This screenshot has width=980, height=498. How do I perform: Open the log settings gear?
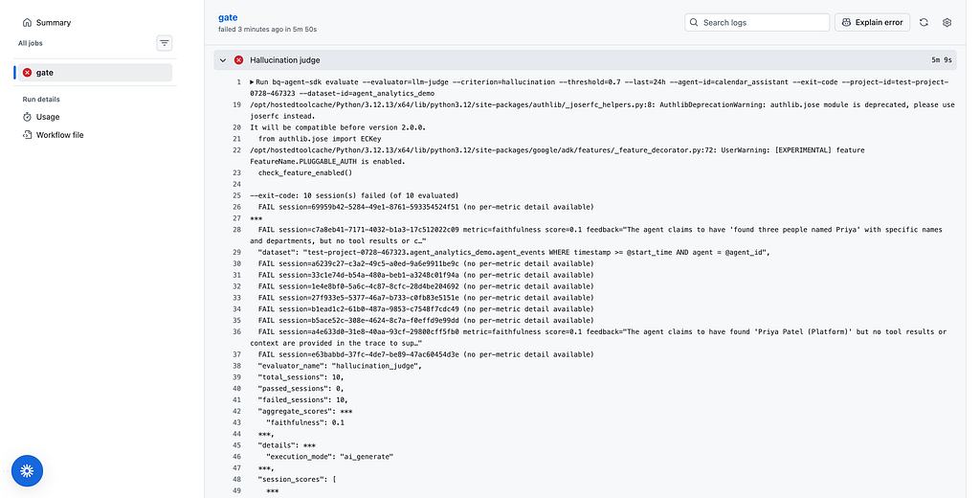[947, 23]
